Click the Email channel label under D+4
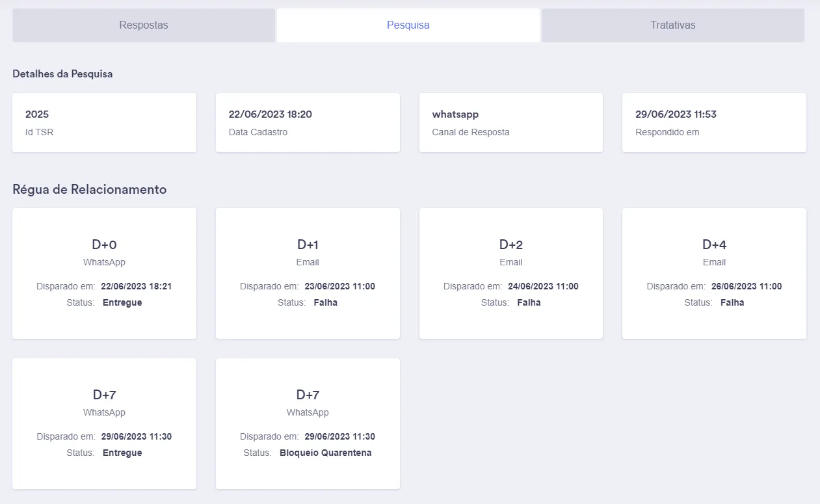This screenshot has width=820, height=504. [x=714, y=262]
